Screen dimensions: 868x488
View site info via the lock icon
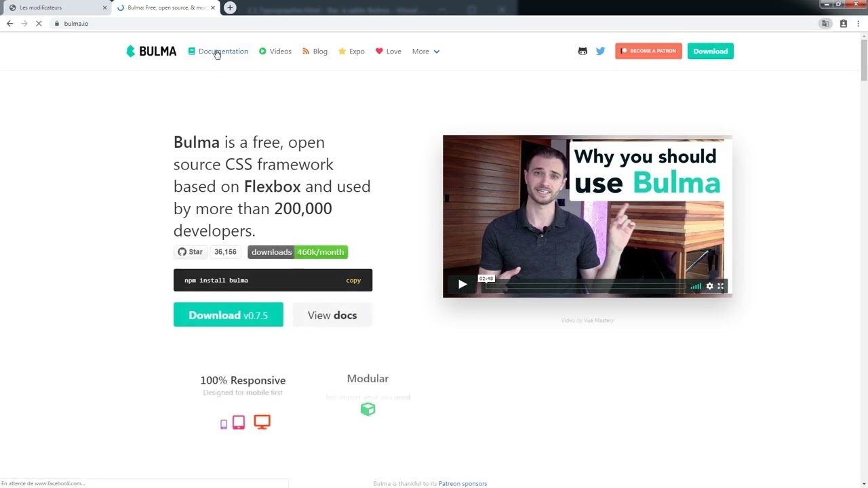(57, 24)
